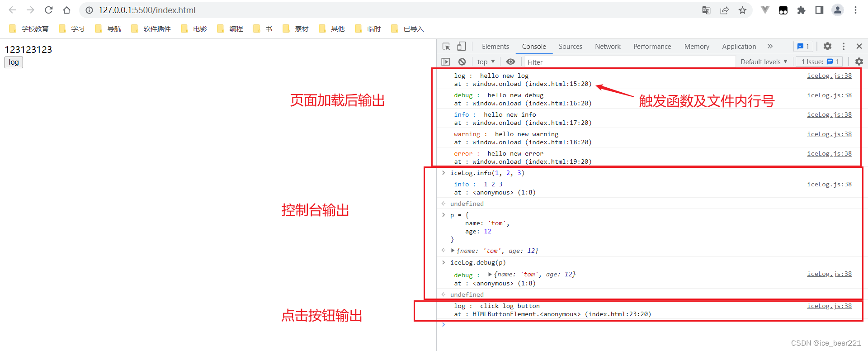The image size is (868, 351).
Task: Open the 书 bookmark folder
Action: (x=263, y=28)
